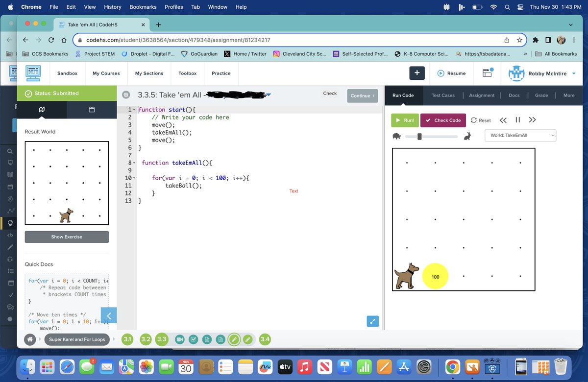Click the green Run! button

tap(405, 120)
